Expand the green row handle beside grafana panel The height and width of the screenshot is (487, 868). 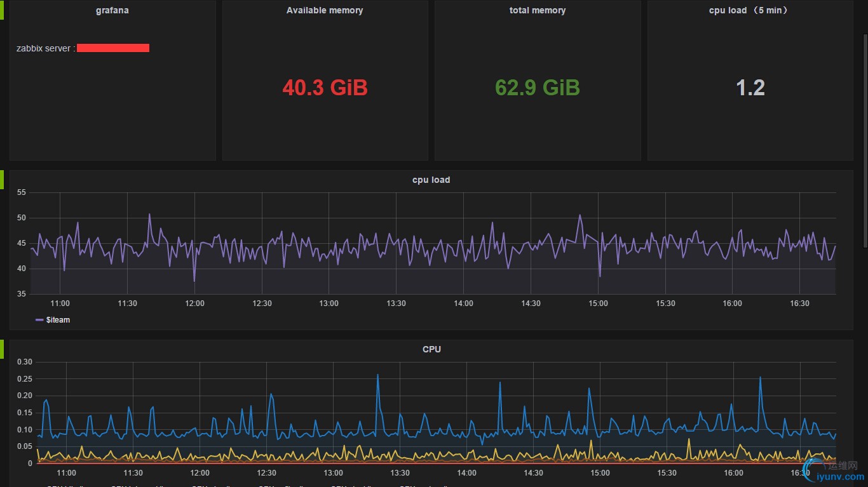point(2,10)
